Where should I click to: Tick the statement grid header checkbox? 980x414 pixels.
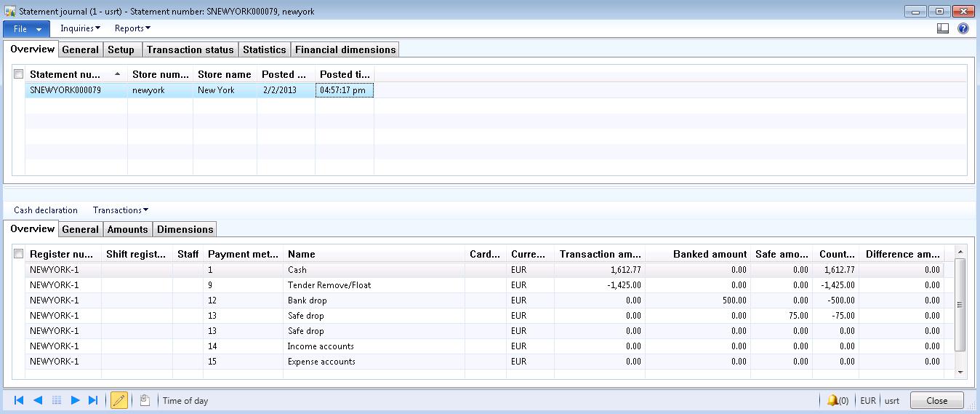(19, 74)
